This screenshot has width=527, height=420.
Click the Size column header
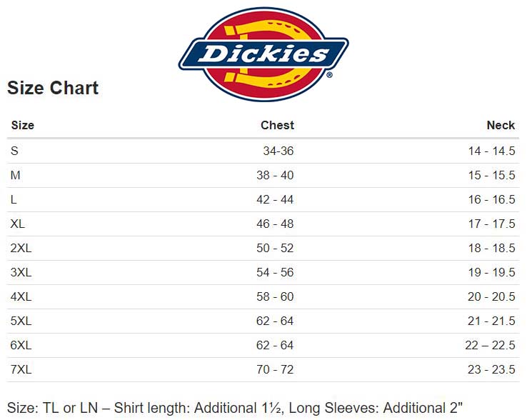22,125
